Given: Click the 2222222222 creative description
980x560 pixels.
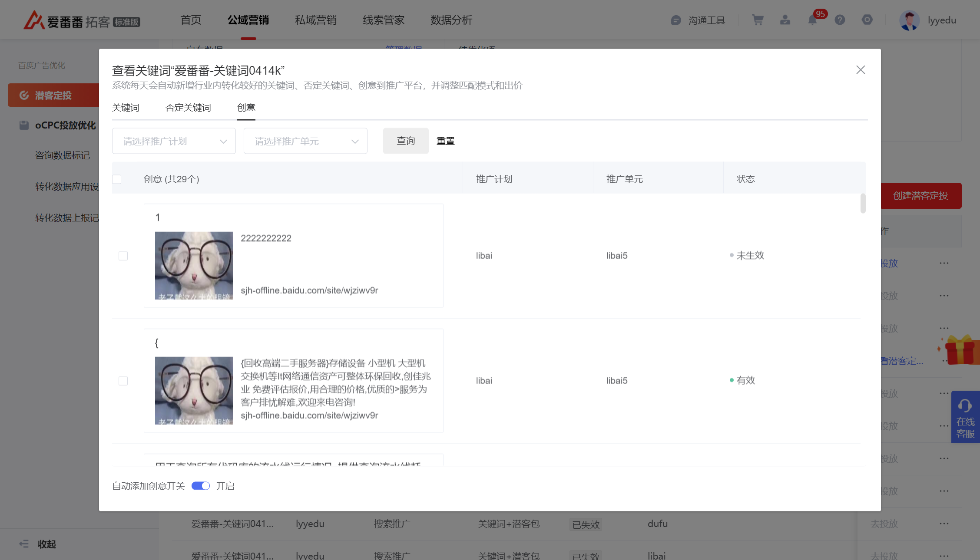Looking at the screenshot, I should [x=266, y=238].
